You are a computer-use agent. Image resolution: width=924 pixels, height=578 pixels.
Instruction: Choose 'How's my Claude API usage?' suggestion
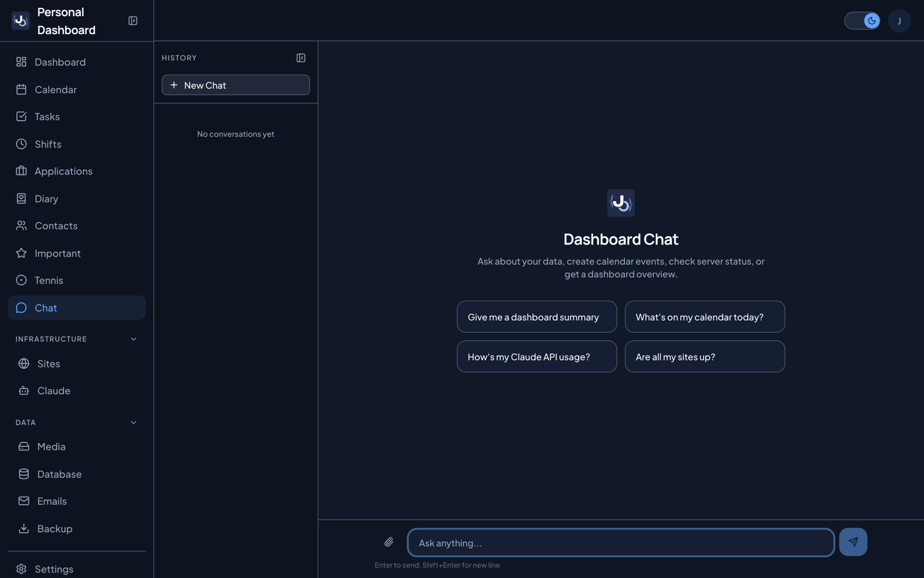tap(536, 357)
